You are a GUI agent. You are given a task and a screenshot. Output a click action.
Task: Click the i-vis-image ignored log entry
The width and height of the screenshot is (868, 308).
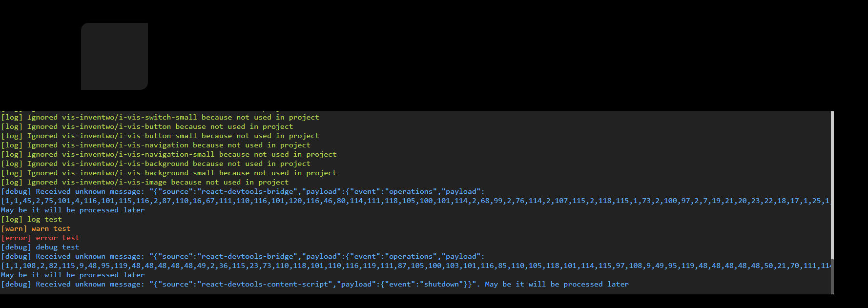pos(145,183)
